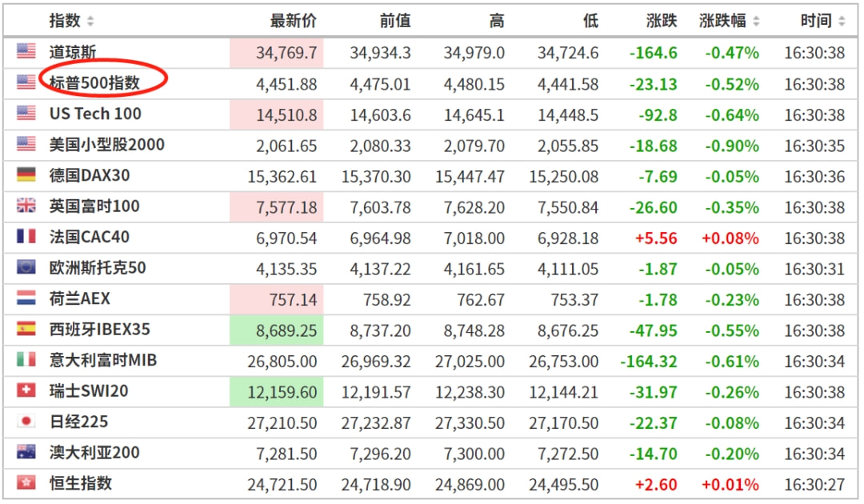Select the latest price 34,769.7

(286, 53)
